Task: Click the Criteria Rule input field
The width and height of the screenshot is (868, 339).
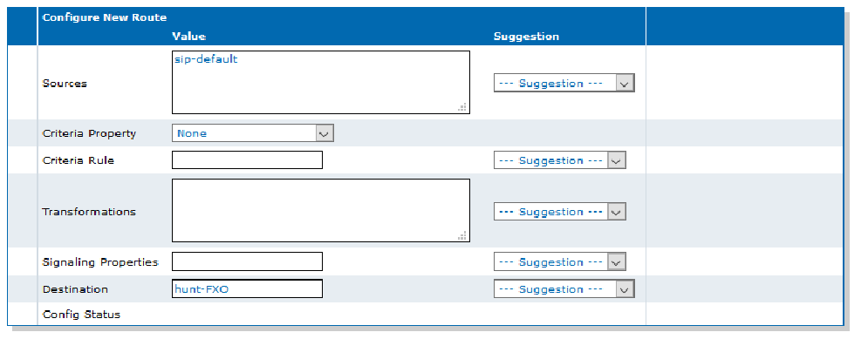Action: (x=247, y=159)
